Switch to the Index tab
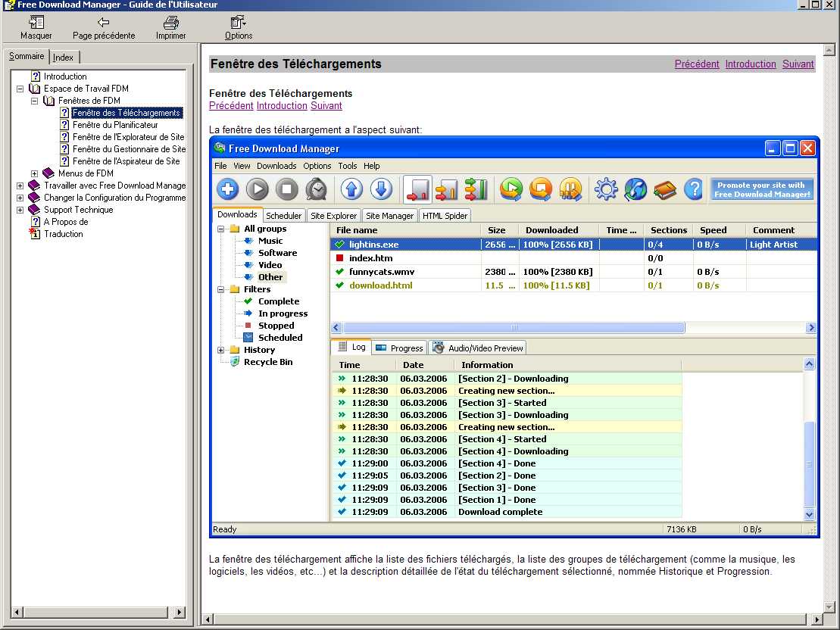Screen dimensions: 840x630 [63, 58]
